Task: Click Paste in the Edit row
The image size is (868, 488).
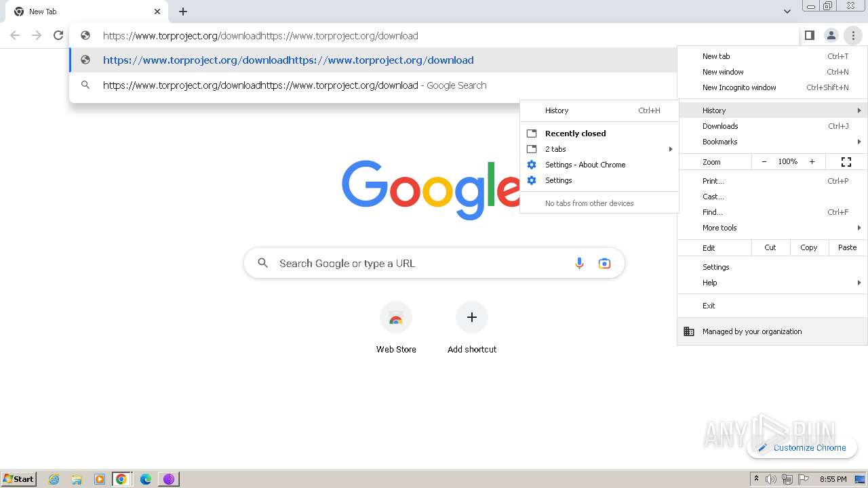Action: click(x=848, y=247)
